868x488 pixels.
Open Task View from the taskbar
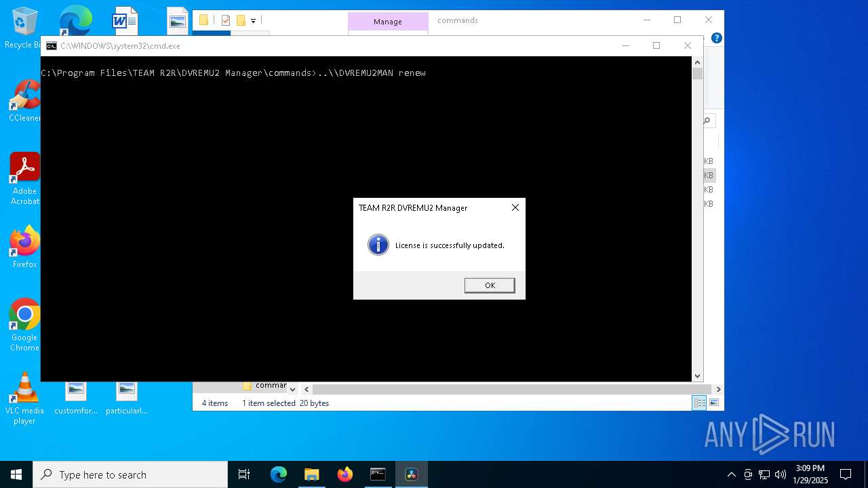click(244, 474)
